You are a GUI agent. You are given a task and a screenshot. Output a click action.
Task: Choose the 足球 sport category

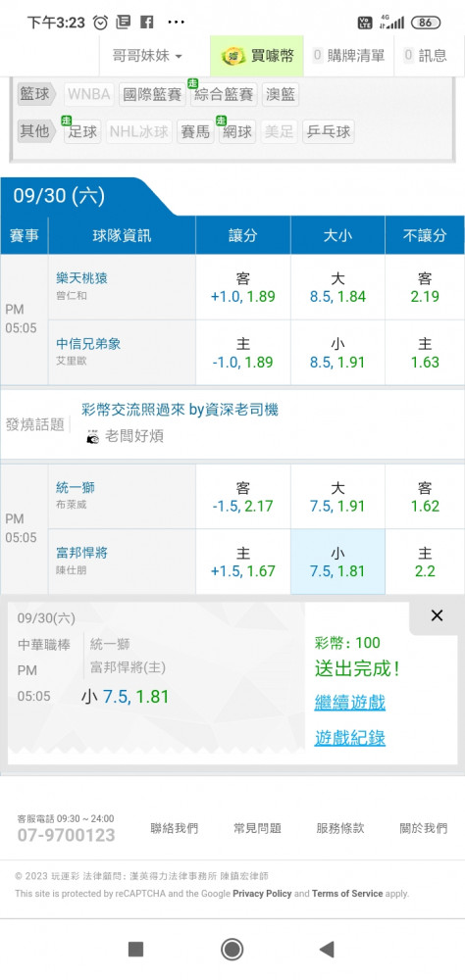coord(82,132)
